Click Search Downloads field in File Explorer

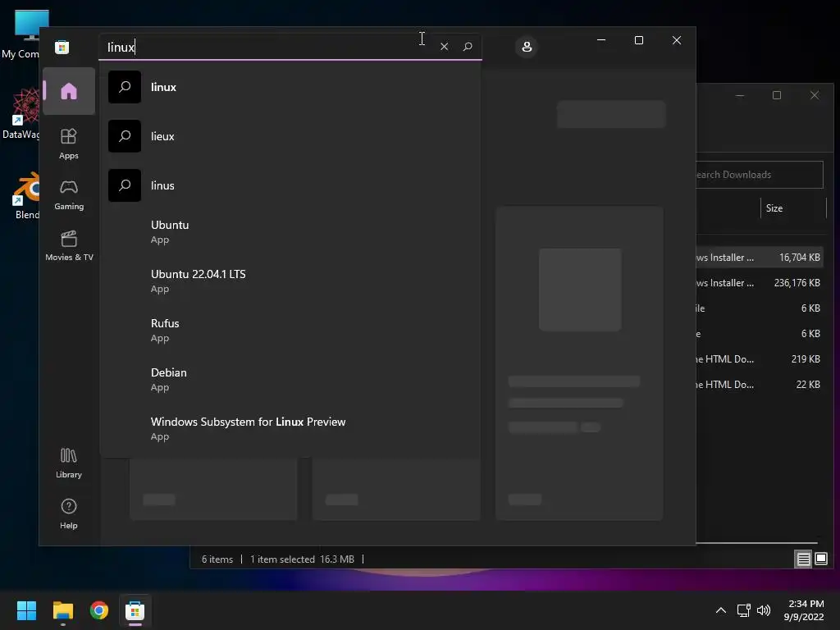(x=760, y=175)
